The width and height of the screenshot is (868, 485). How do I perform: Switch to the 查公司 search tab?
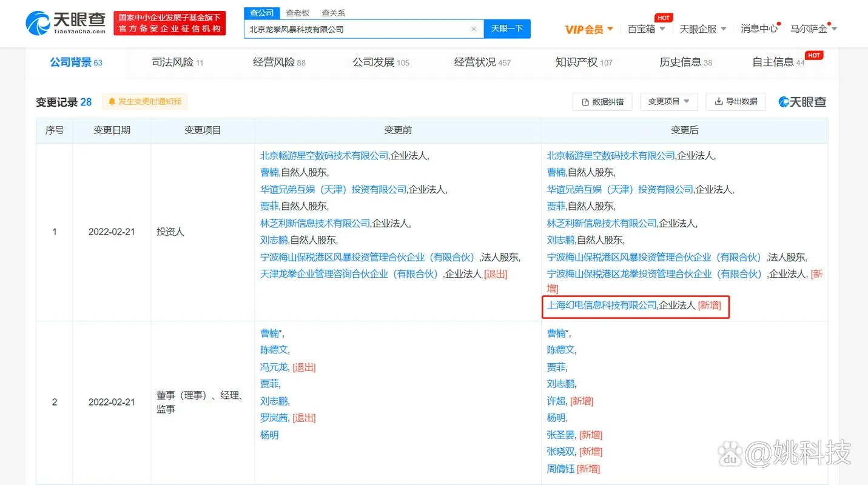click(x=262, y=13)
